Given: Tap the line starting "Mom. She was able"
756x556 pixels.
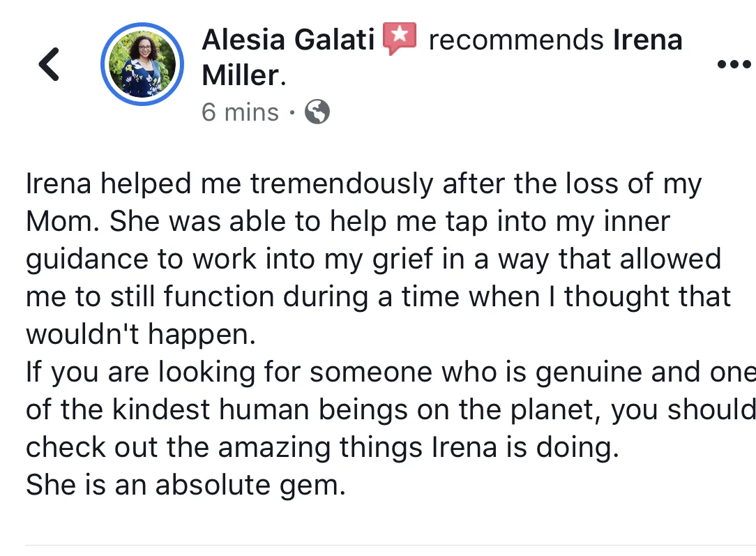Looking at the screenshot, I should click(347, 221).
